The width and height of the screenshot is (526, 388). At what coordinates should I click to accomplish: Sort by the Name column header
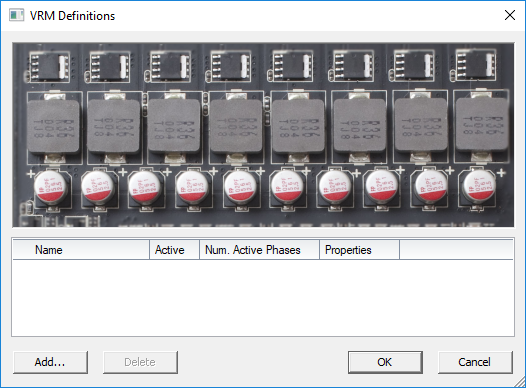81,250
